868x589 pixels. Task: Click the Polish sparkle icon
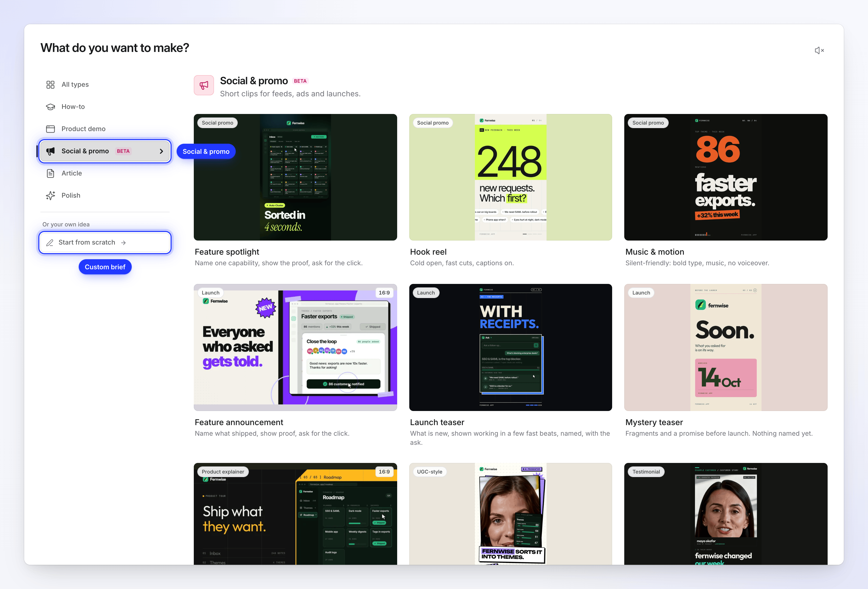(50, 196)
